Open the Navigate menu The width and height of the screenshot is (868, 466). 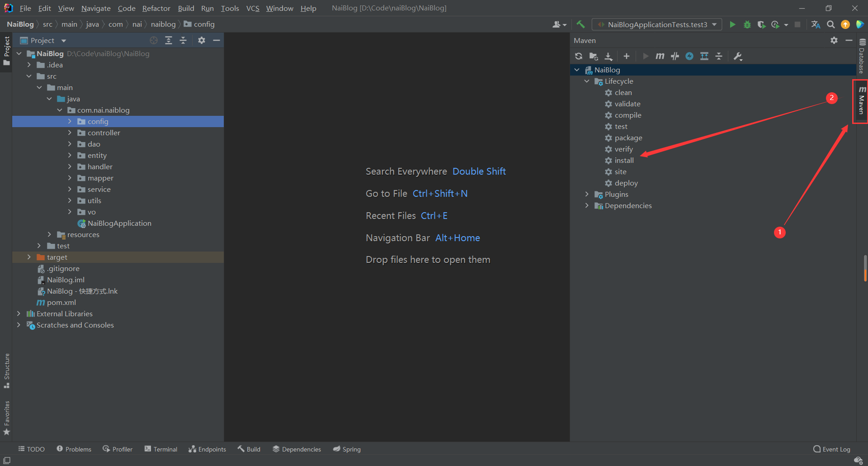(96, 8)
